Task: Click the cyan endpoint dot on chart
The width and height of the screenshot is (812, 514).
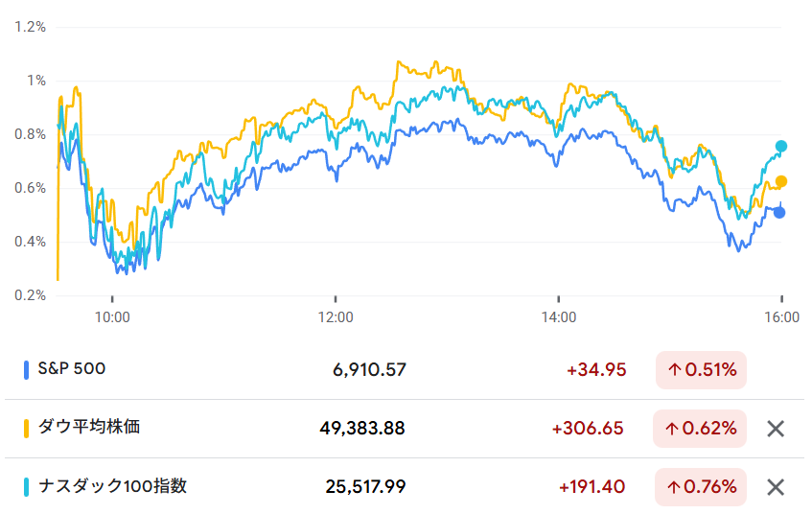Action: [781, 147]
